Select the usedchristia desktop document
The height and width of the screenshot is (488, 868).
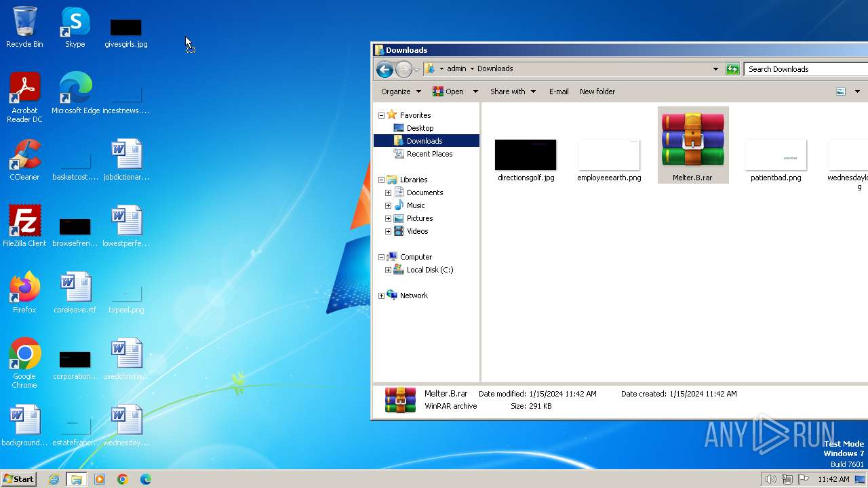click(x=126, y=359)
